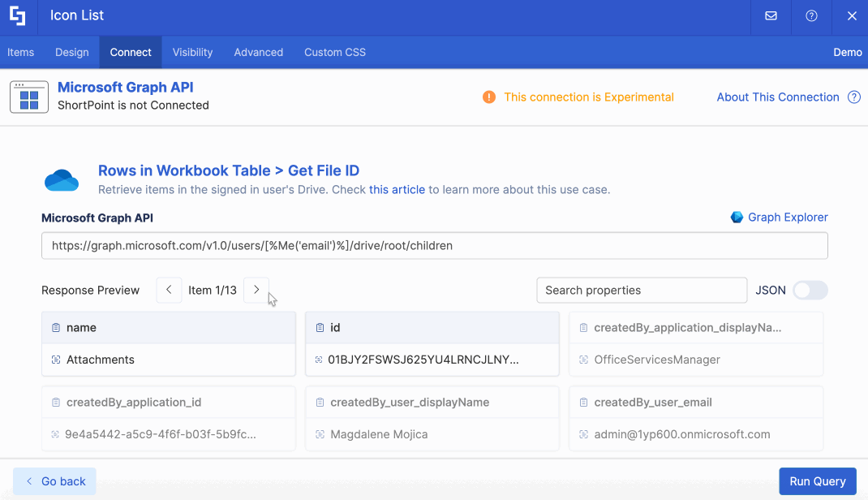
Task: Select the OfficeServicesManager value
Action: (696, 360)
